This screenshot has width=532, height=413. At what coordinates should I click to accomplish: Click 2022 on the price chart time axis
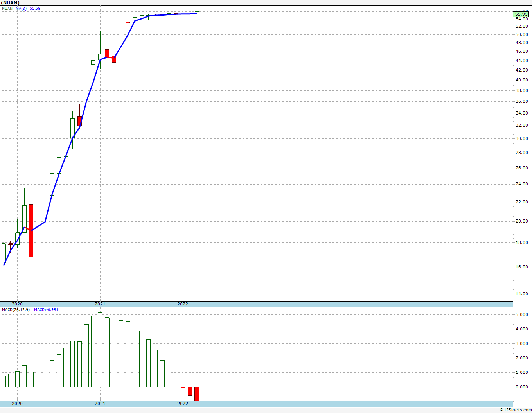(183, 304)
